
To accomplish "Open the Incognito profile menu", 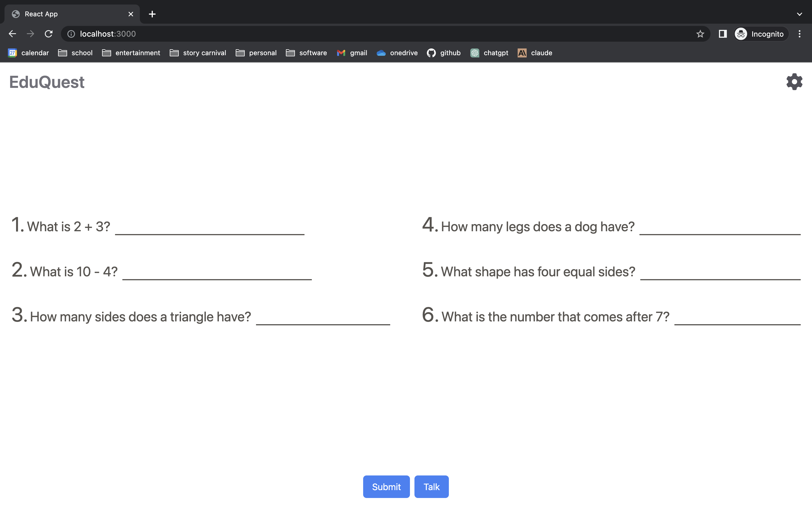I will pyautogui.click(x=760, y=34).
